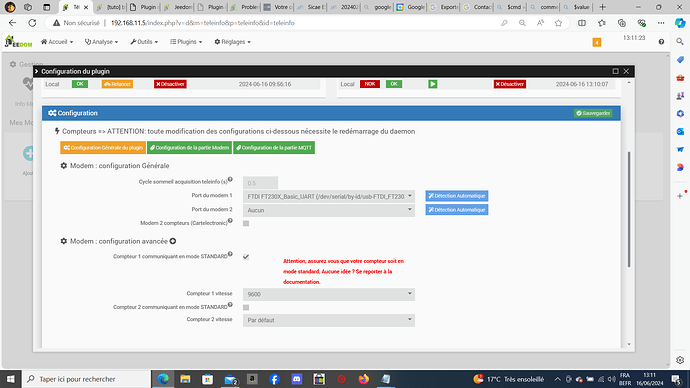Open Facebook app from the taskbar
This screenshot has height=388, width=690.
click(274, 379)
